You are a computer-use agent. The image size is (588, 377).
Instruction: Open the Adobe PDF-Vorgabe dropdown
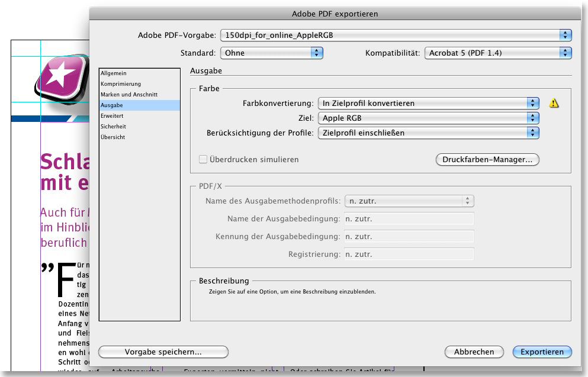(x=396, y=36)
